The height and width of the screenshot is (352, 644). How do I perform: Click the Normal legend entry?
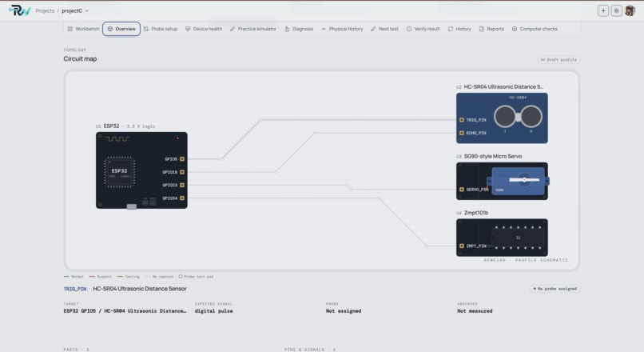tap(74, 276)
